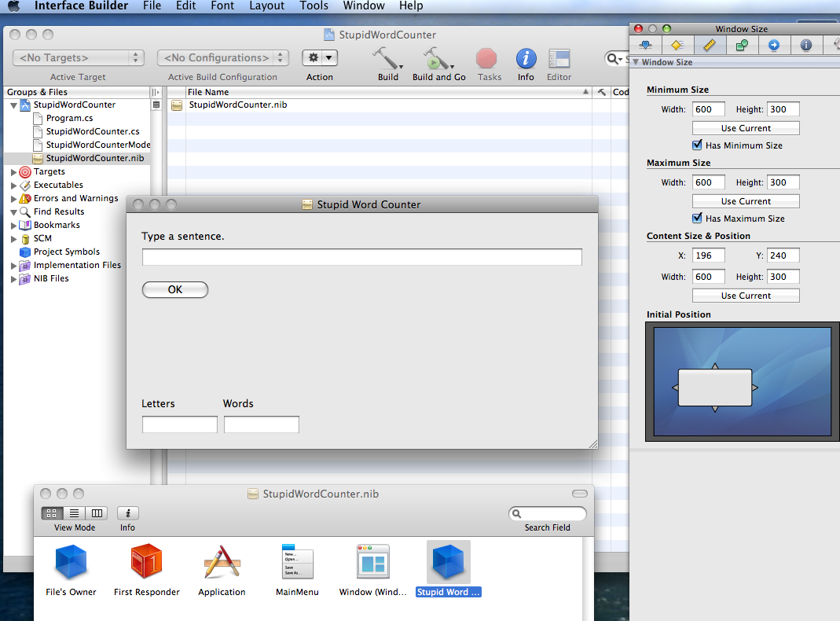Select the First Responder icon
The image size is (840, 621).
coord(146,561)
